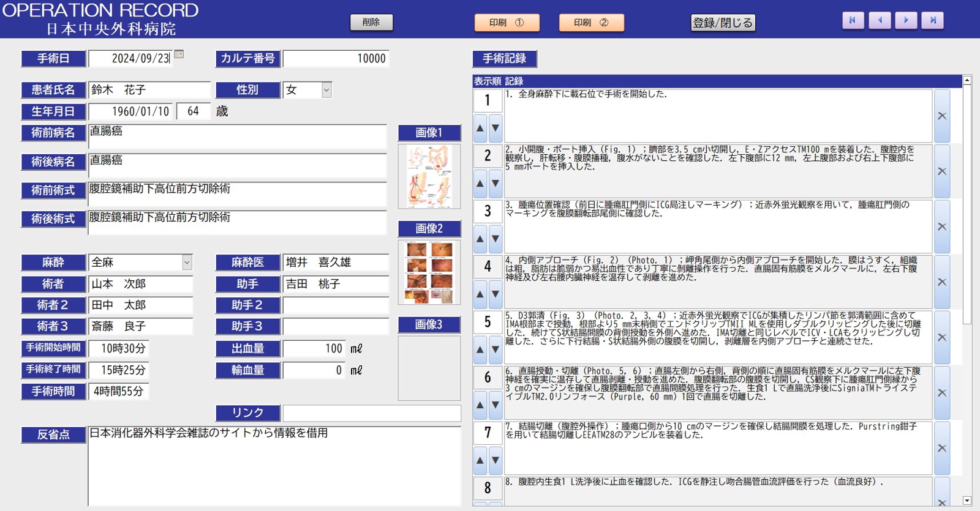This screenshot has height=511, width=980.
Task: Move record row 5 up
Action: click(x=480, y=349)
